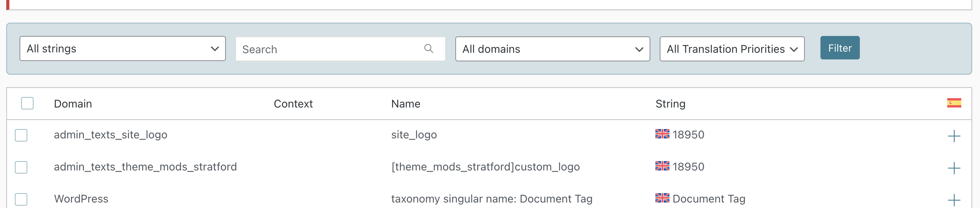
Task: Open All Translation Priorities dropdown
Action: pyautogui.click(x=732, y=49)
